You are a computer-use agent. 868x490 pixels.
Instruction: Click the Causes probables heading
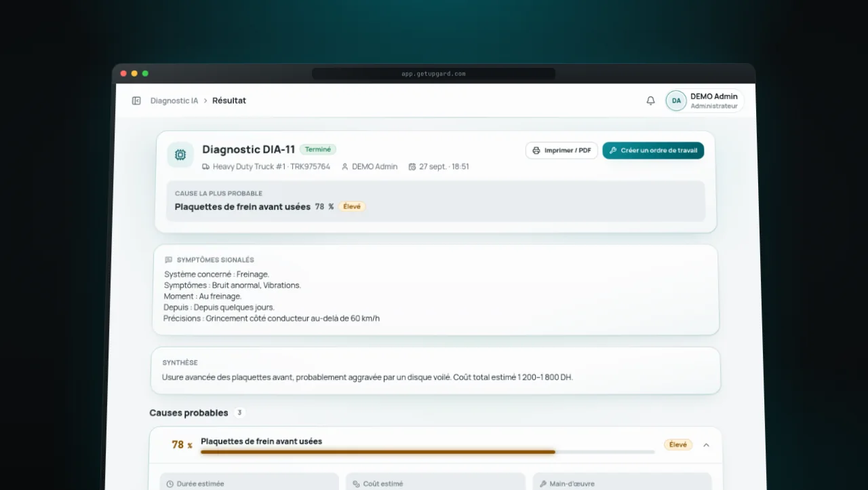189,413
